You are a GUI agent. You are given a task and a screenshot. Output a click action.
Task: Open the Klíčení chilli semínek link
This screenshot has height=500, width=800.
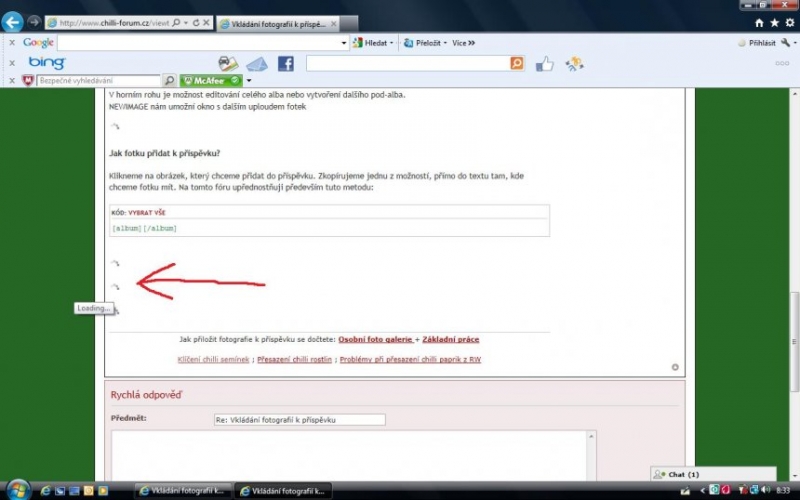point(213,359)
